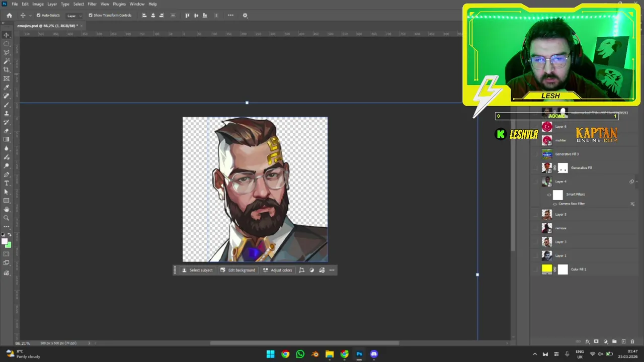Select the Gradient tool
The image size is (644, 362).
(7, 139)
